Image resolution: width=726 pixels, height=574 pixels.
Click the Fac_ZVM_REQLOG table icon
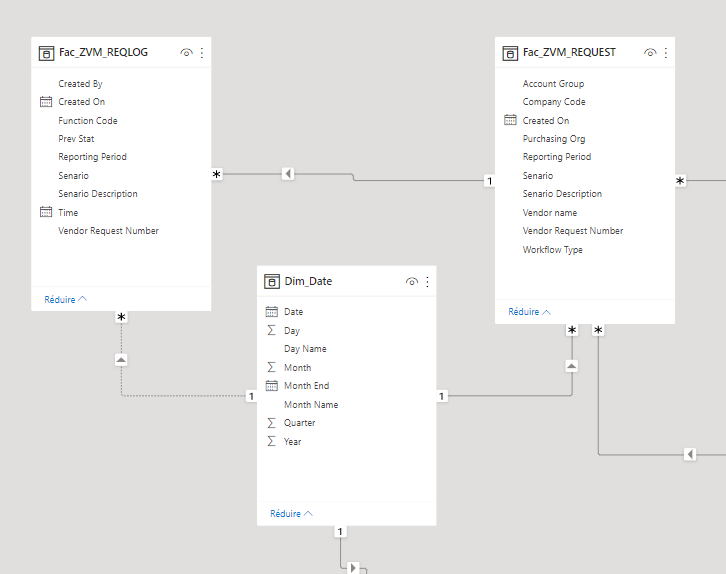pos(46,53)
